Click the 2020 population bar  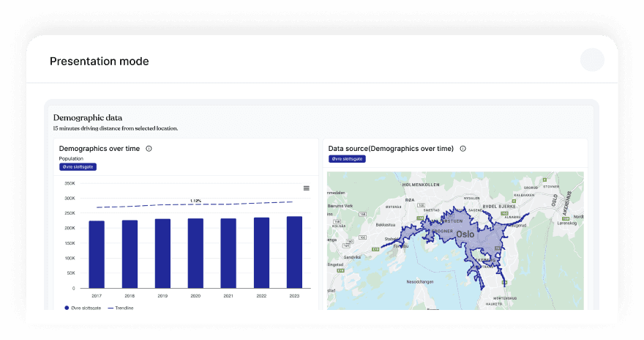click(195, 254)
